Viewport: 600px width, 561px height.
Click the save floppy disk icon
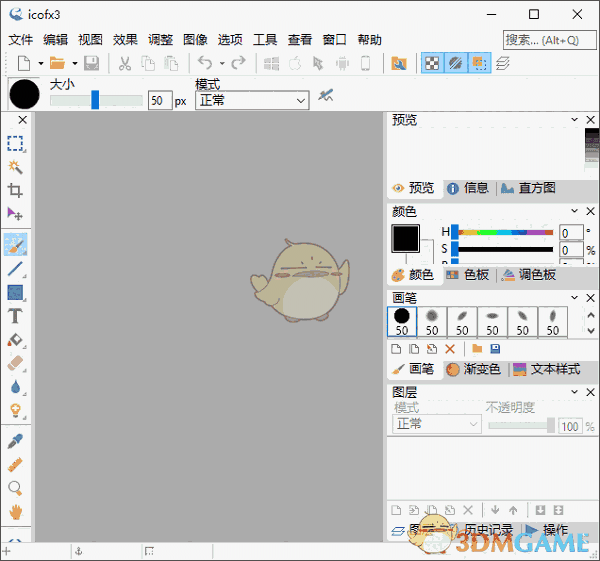pos(91,63)
